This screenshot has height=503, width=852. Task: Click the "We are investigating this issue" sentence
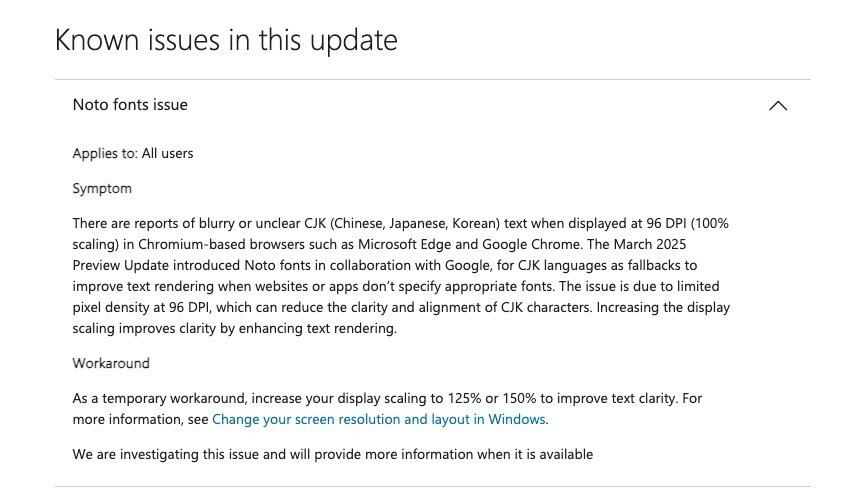(x=332, y=455)
